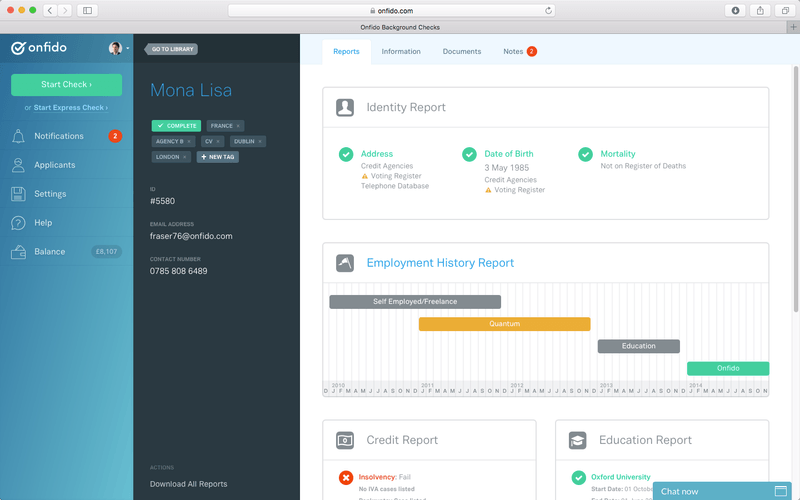Click the Insolvency fail red X icon
This screenshot has height=500, width=800.
[346, 478]
